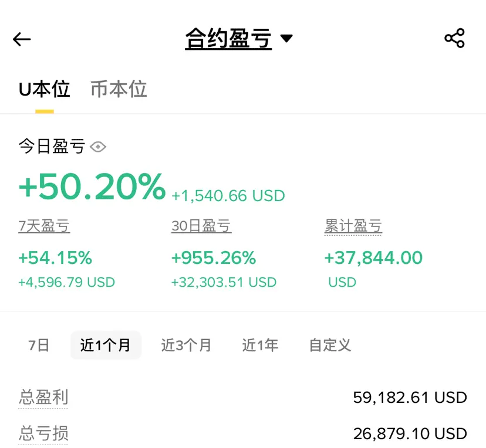This screenshot has width=486, height=448.
Task: Select the 7日 time range
Action: 39,345
